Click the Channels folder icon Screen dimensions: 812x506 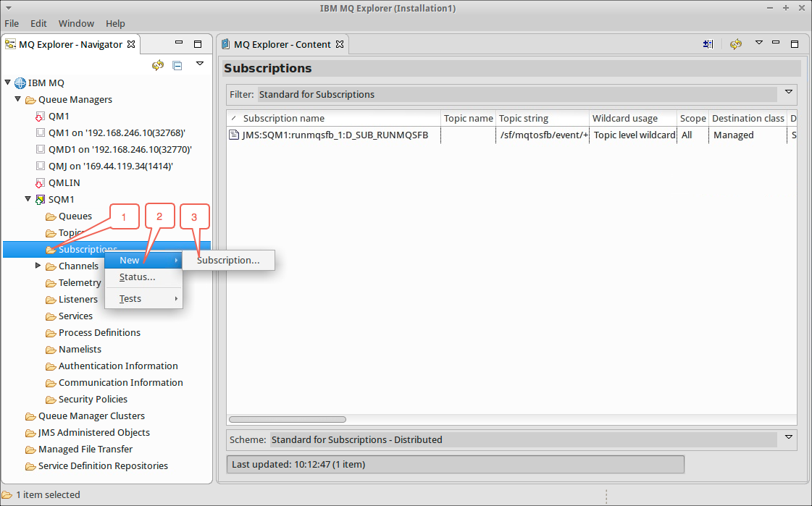(51, 266)
